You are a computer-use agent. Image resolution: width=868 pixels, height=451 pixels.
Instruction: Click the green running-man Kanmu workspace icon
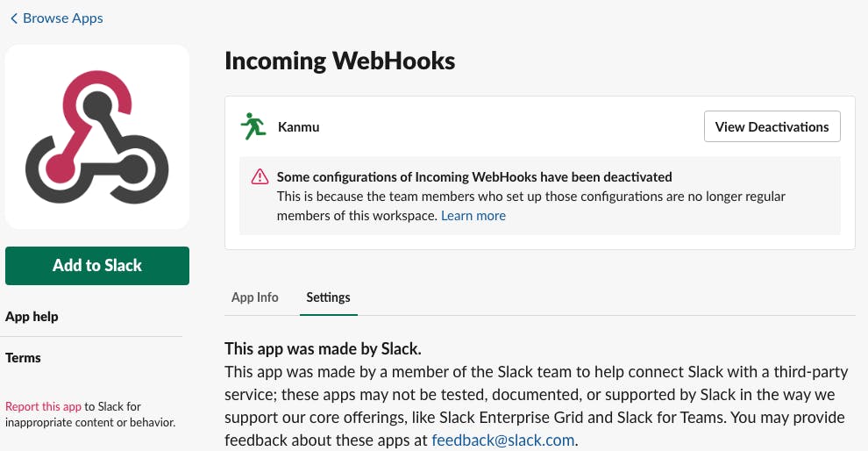click(x=253, y=126)
